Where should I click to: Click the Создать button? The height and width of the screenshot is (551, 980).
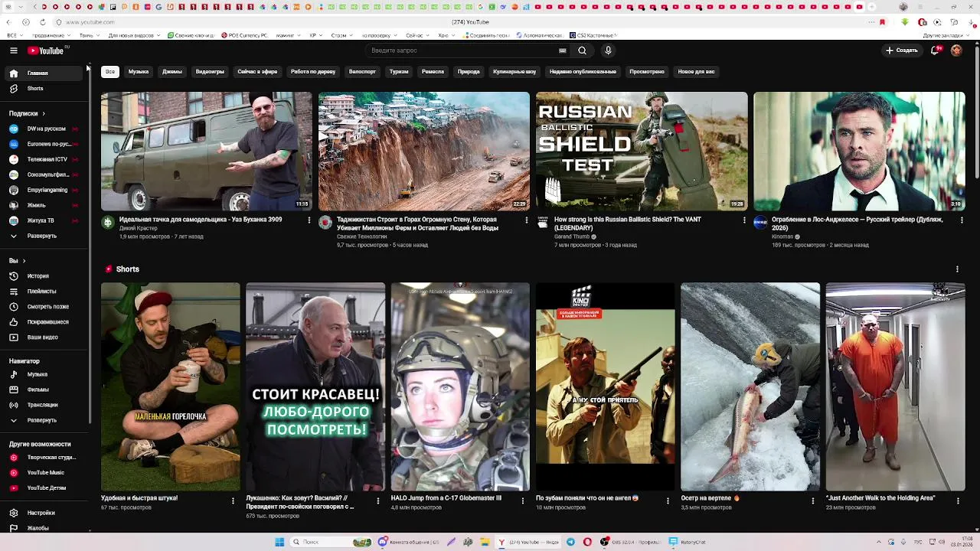point(902,51)
